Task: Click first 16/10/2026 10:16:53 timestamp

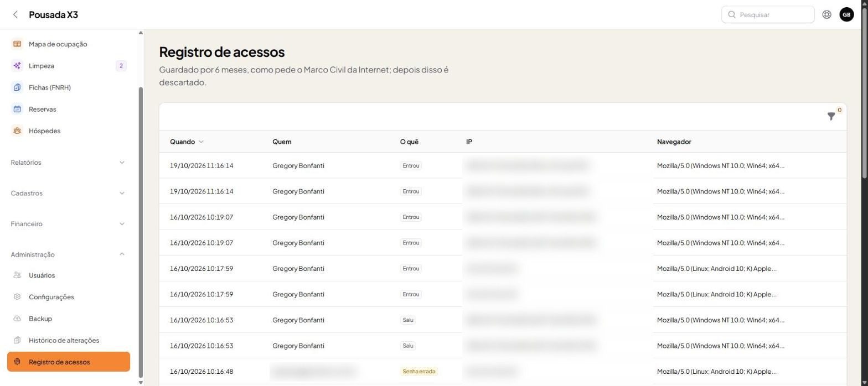Action: [x=201, y=320]
